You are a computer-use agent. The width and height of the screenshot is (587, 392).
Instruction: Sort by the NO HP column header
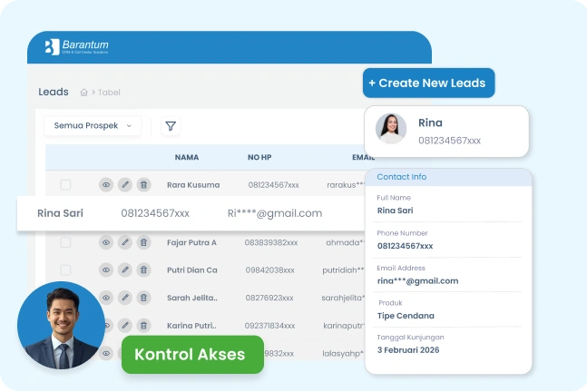click(259, 157)
